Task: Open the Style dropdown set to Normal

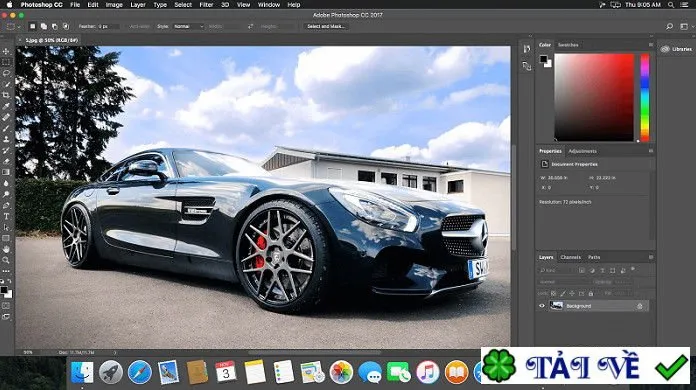Action: (x=188, y=27)
